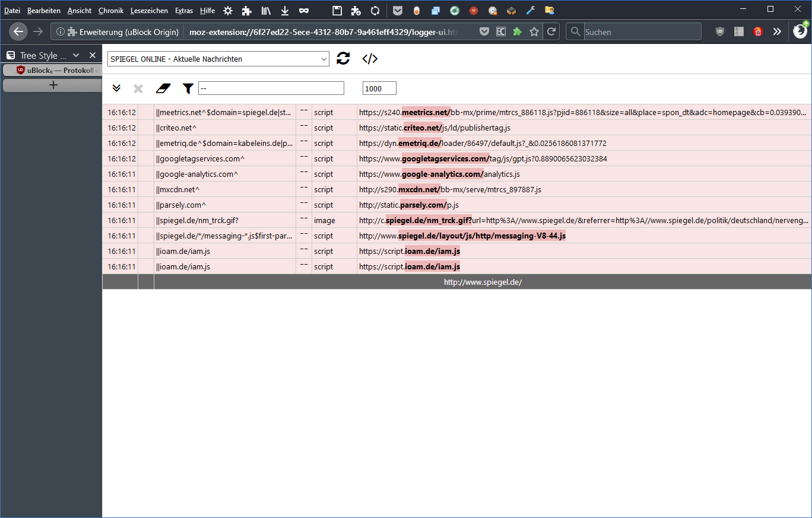Select the ||criteo.net^ filter cell
This screenshot has width=812, height=518.
(225, 128)
